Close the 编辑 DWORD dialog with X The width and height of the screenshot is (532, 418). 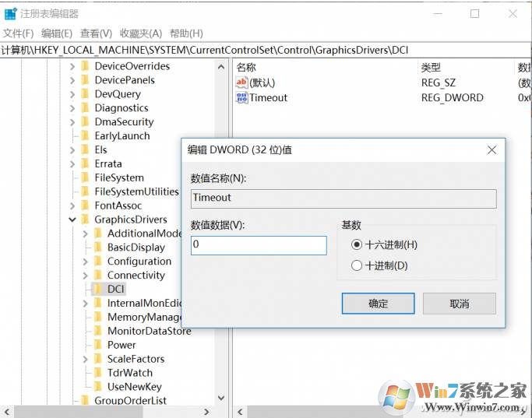tap(491, 150)
